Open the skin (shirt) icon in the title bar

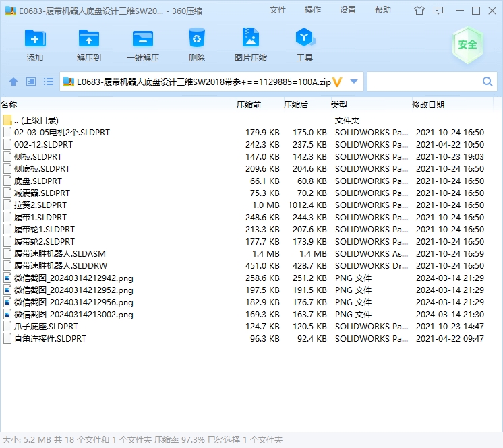point(419,11)
